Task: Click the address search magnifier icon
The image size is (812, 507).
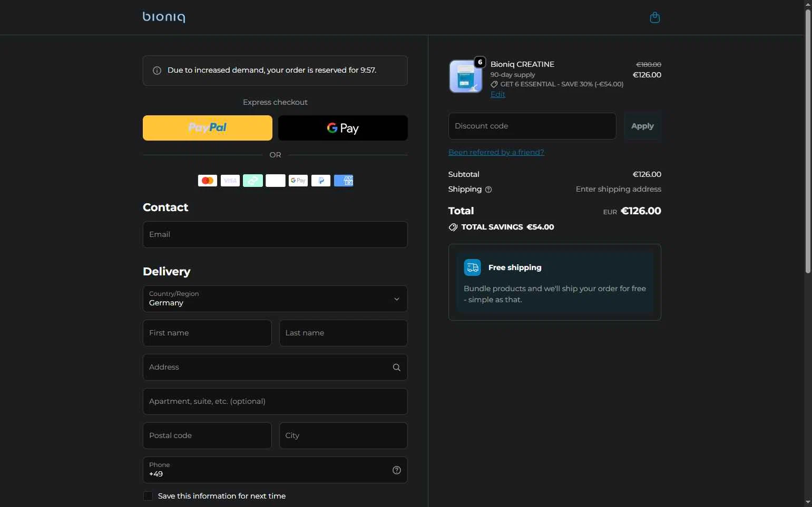Action: point(397,367)
